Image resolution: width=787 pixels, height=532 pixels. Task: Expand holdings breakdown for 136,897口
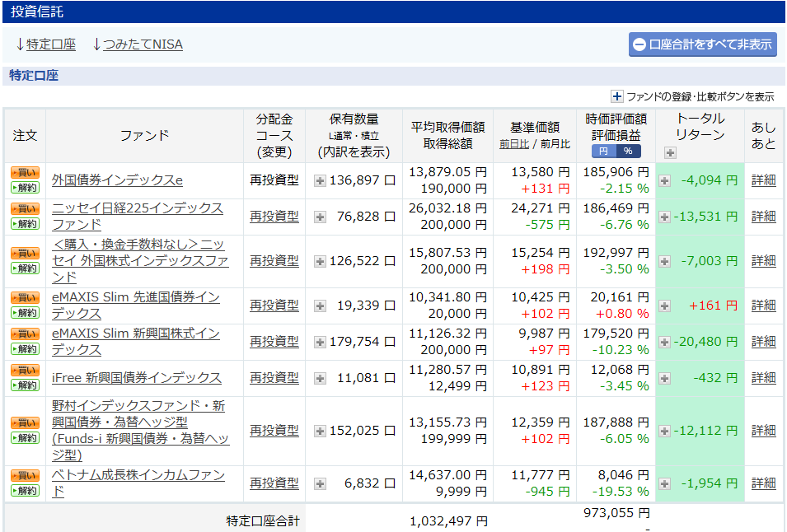click(320, 181)
